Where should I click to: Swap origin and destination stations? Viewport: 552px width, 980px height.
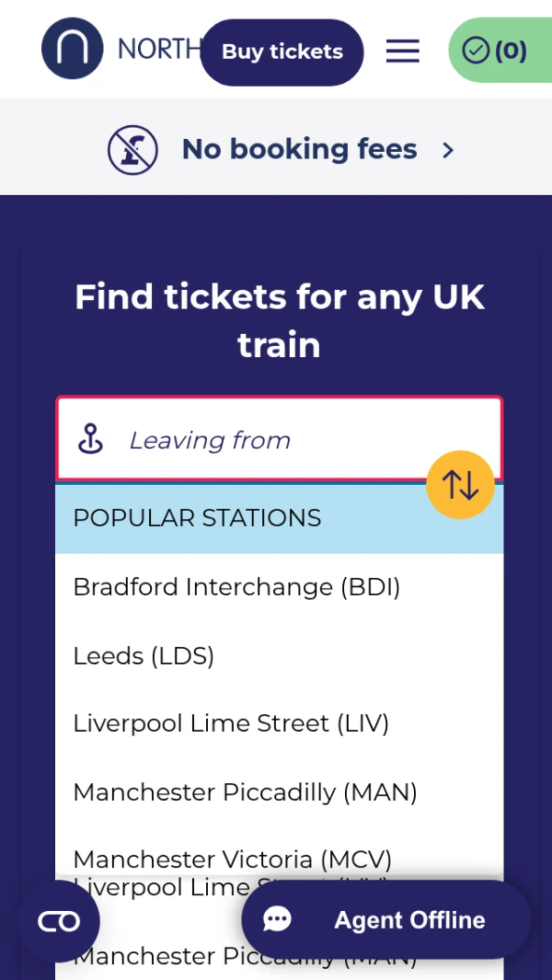[460, 484]
